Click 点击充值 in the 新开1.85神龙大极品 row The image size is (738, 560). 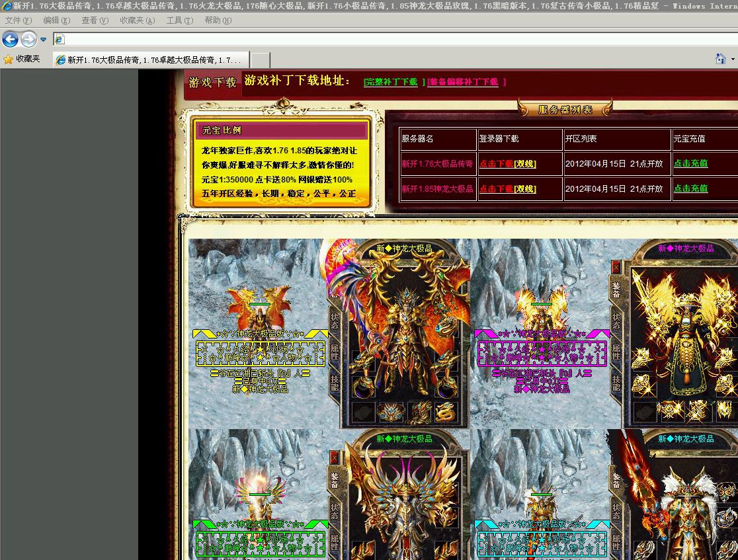tap(690, 188)
